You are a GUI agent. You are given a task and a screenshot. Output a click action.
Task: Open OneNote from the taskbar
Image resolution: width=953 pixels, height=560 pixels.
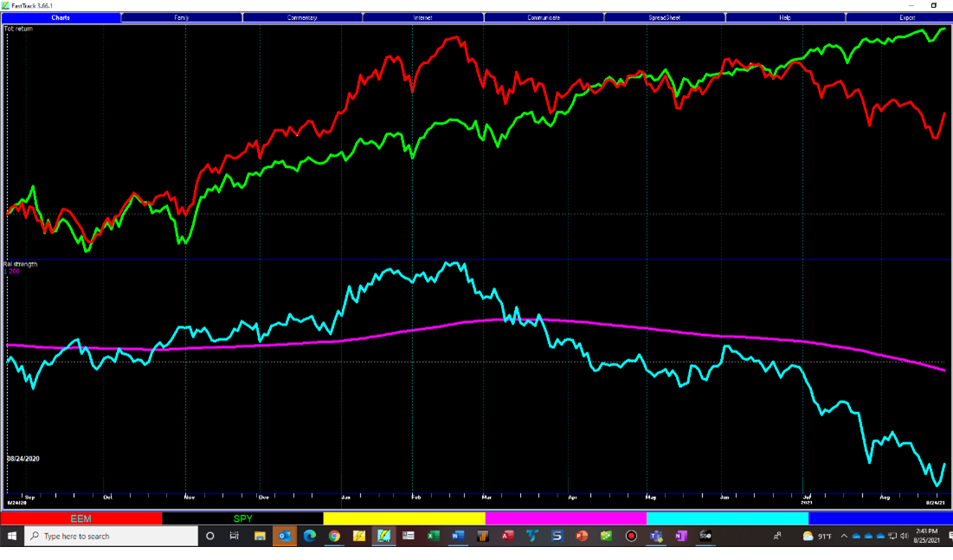coord(680,537)
